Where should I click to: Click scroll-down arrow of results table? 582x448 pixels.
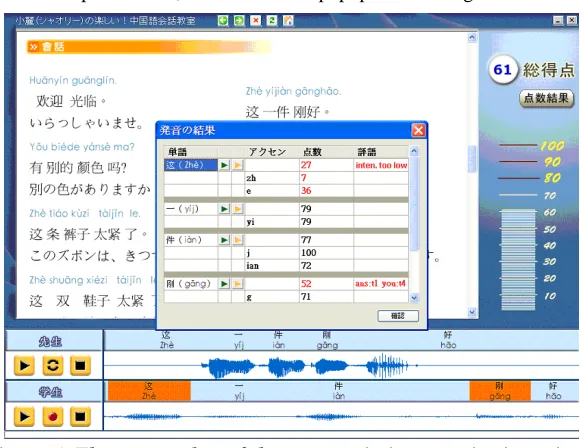pyautogui.click(x=414, y=298)
